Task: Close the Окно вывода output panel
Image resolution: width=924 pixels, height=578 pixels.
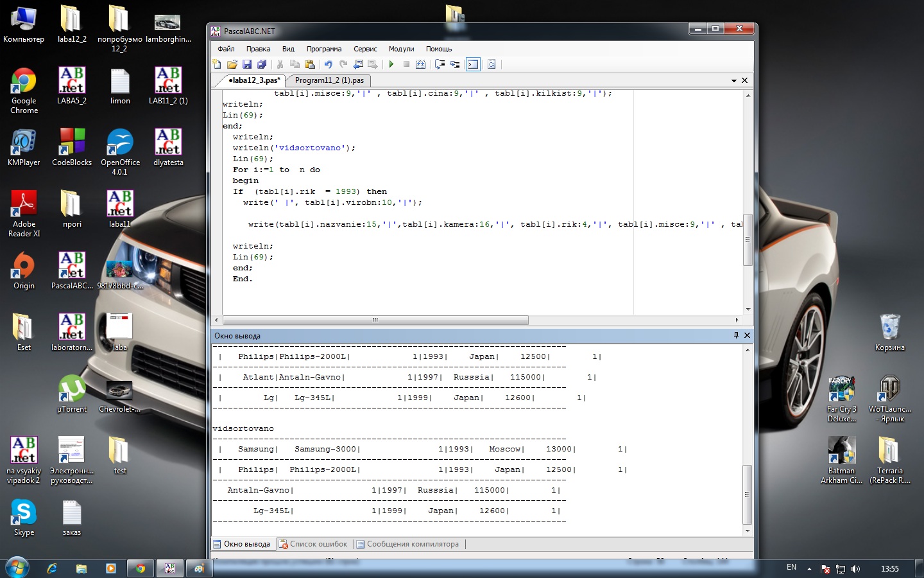Action: [x=747, y=335]
